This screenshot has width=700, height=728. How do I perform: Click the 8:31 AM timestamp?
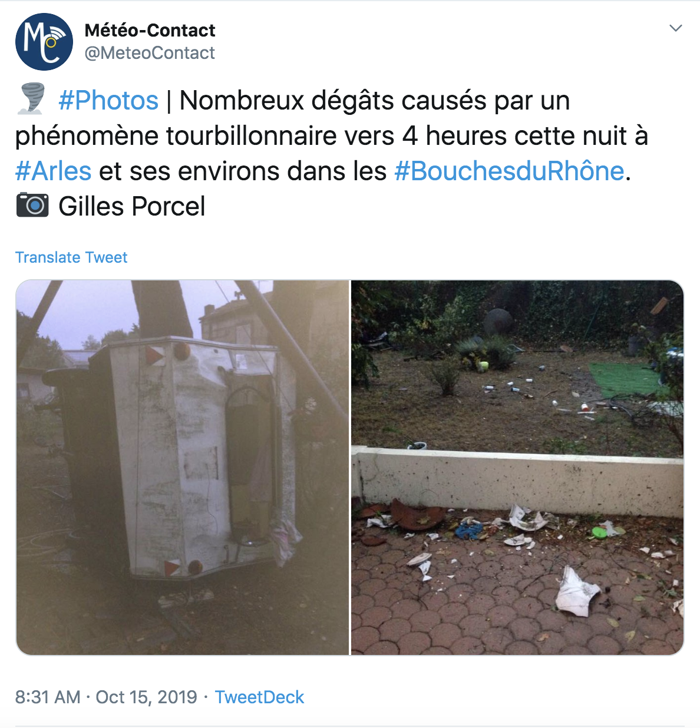[x=48, y=697]
